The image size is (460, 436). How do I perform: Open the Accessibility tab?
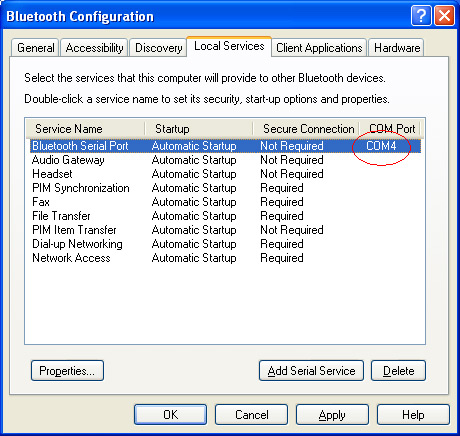[x=94, y=48]
